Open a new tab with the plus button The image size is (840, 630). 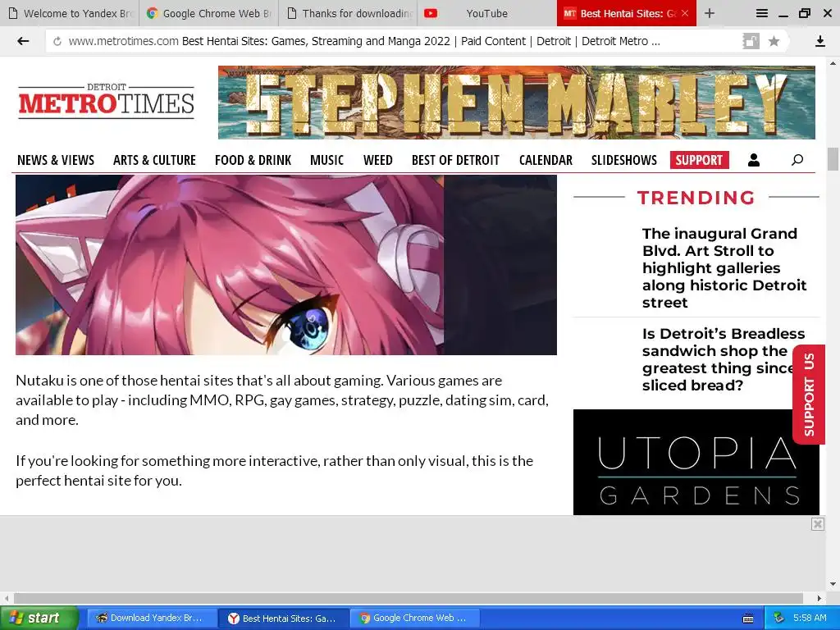(x=710, y=13)
